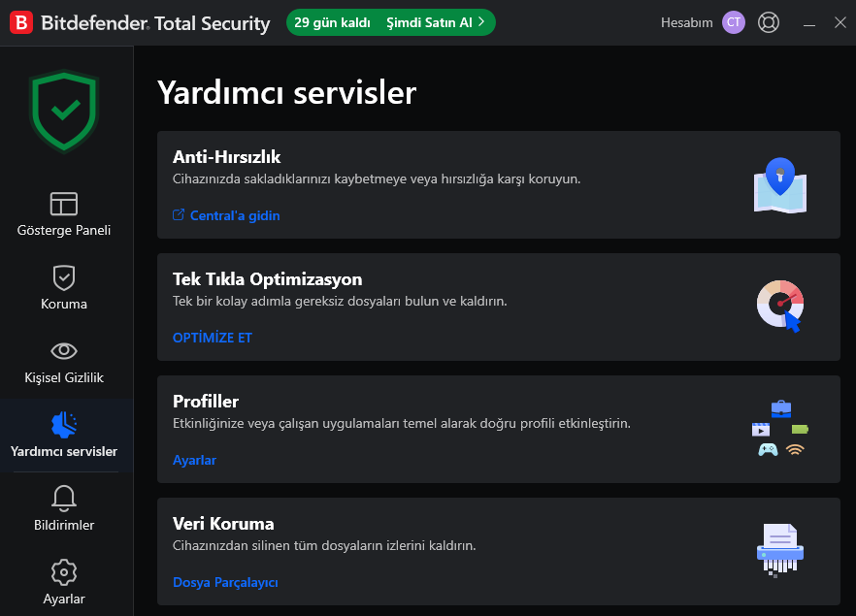
Task: Click the Profiller icons illustration
Action: (780, 429)
